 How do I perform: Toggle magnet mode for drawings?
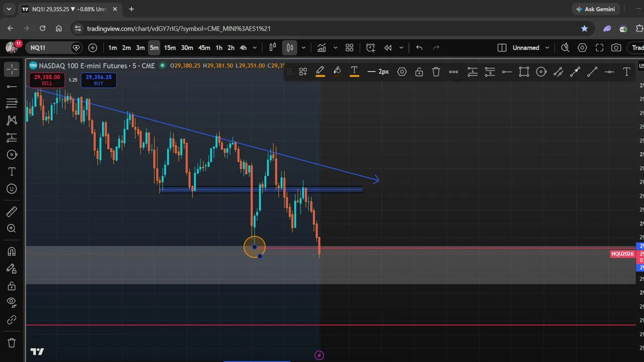tap(12, 251)
